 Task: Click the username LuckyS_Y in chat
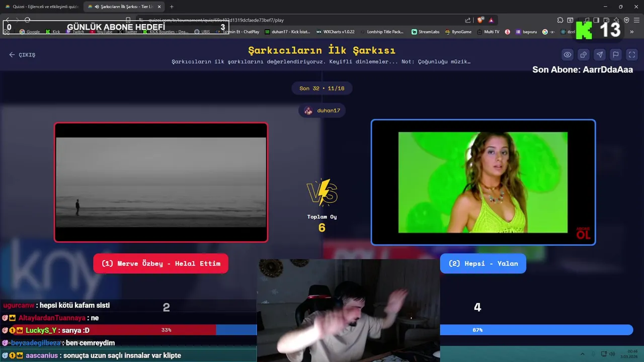pos(41,330)
